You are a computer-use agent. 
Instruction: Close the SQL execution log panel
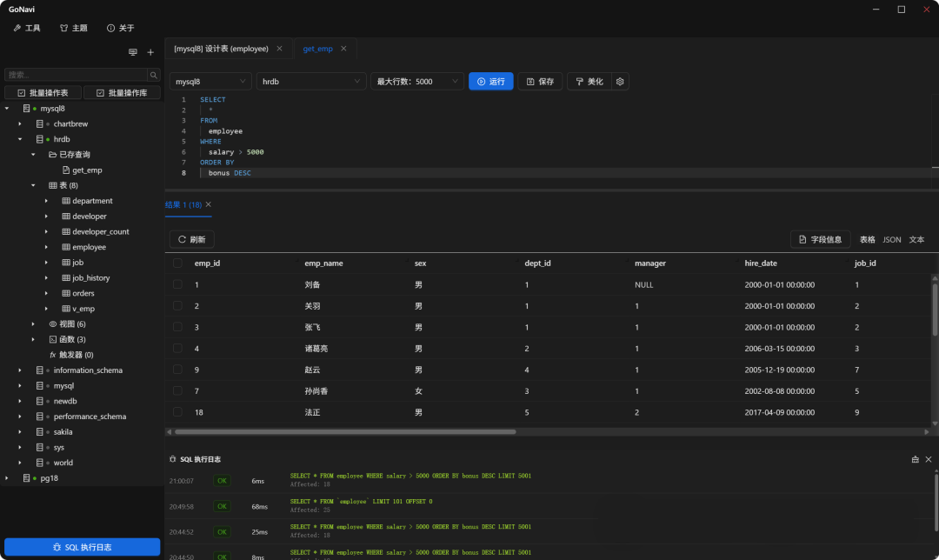pos(929,459)
